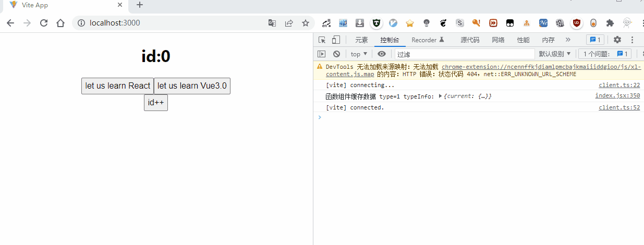Click the [vite] connecting... log message
The height and width of the screenshot is (245, 644).
coord(360,85)
